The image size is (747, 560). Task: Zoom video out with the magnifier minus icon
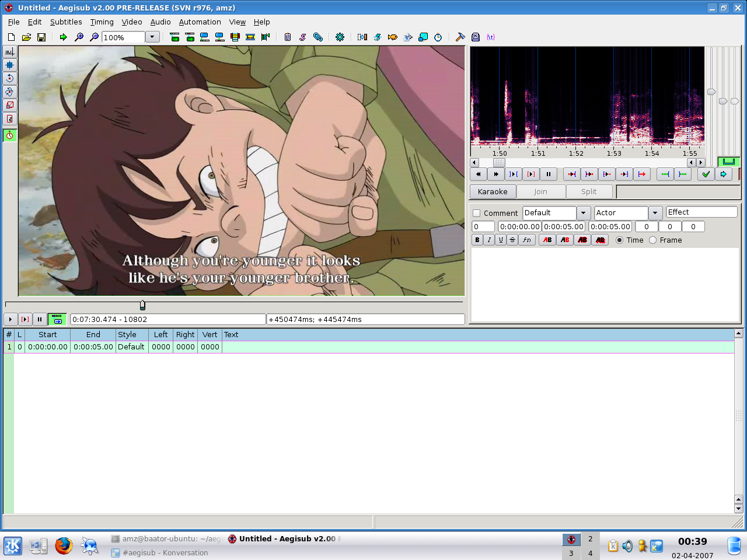pos(94,37)
